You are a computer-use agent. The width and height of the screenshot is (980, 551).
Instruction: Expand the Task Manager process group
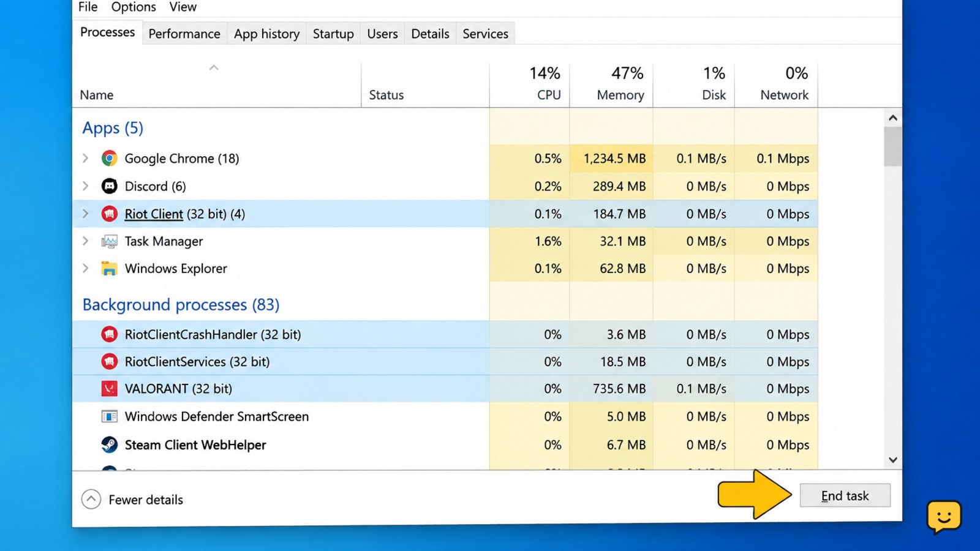click(x=86, y=241)
